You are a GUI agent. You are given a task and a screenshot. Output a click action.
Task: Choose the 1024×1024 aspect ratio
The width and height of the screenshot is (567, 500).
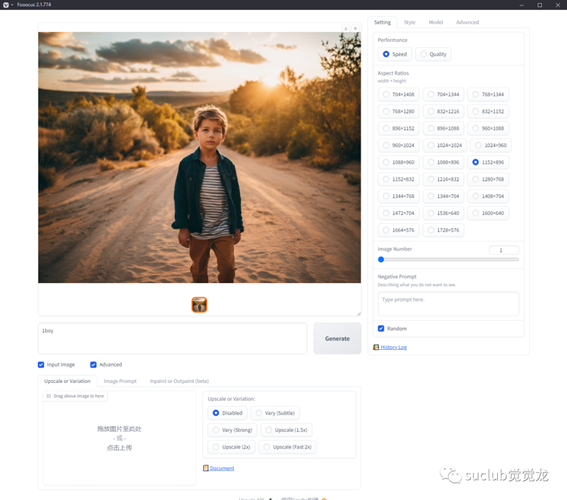[x=445, y=145]
